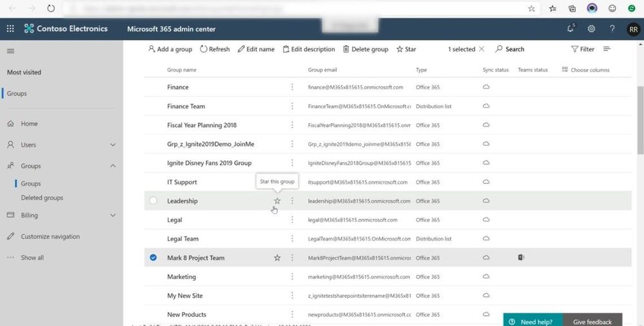Open more actions for Fiscal Year Planning 2018

click(x=292, y=125)
